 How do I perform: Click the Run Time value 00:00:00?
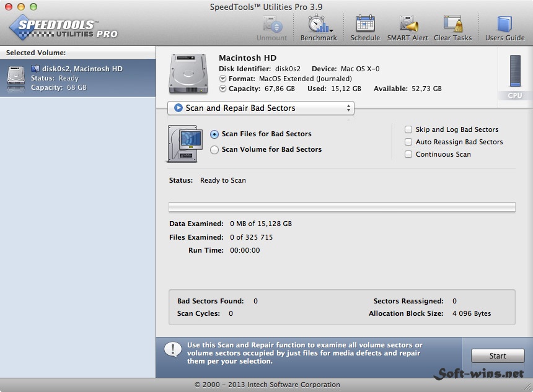point(245,250)
